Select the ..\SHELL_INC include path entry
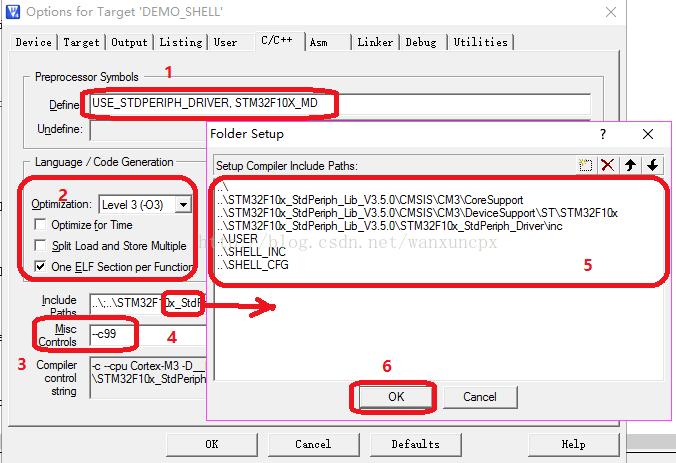The width and height of the screenshot is (676, 463). click(x=252, y=252)
